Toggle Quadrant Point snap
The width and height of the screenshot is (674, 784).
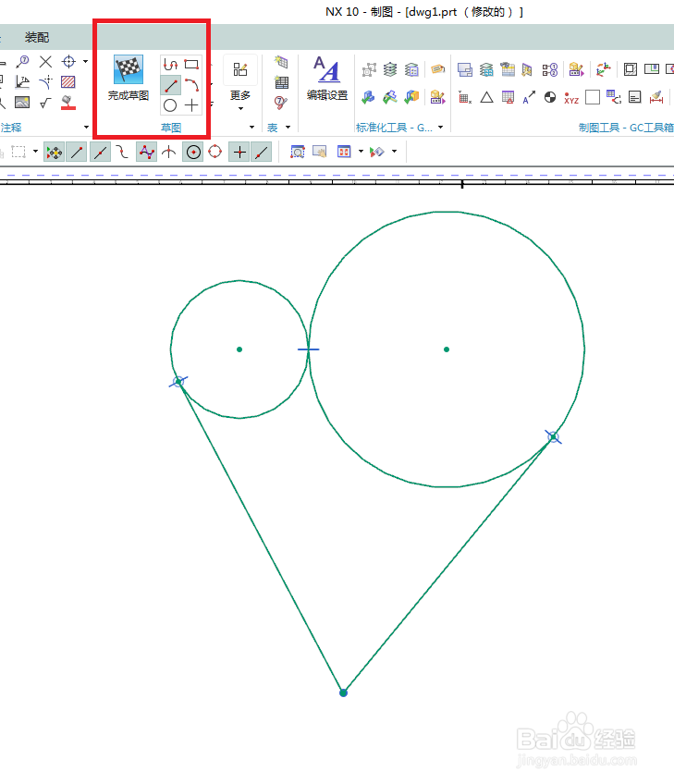(x=215, y=152)
